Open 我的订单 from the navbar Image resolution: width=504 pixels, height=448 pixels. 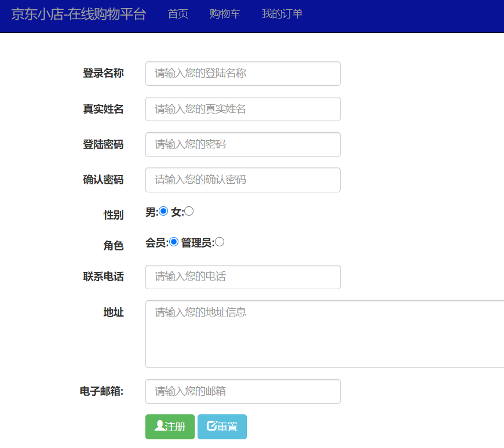point(282,14)
